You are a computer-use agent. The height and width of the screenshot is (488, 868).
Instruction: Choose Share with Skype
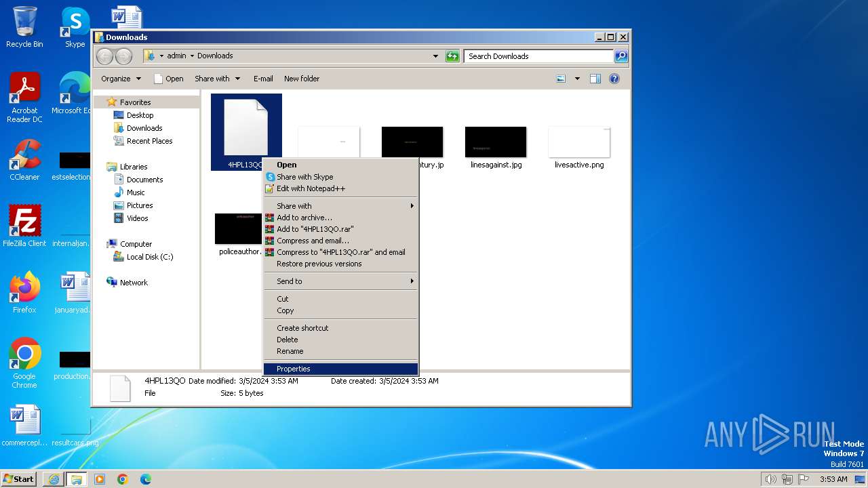click(x=340, y=177)
